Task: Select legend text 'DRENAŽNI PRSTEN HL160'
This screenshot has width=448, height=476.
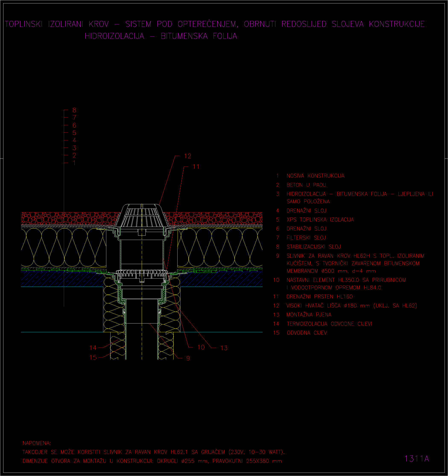Action: click(x=319, y=297)
